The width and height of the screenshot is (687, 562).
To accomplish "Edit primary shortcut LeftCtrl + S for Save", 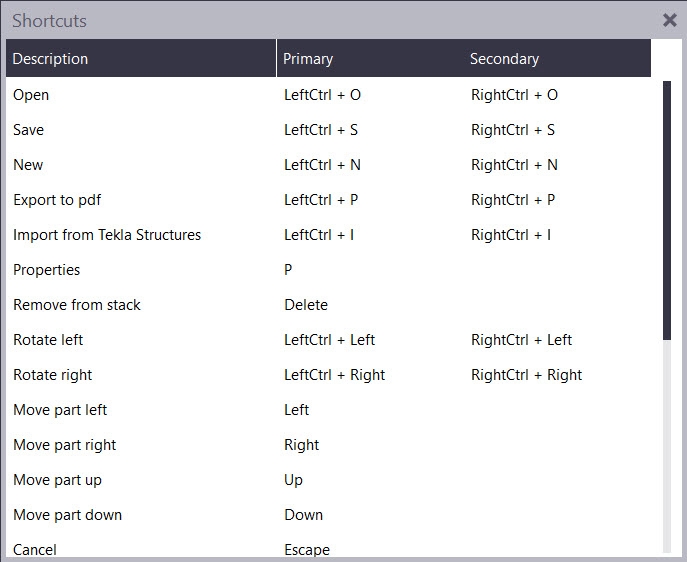I will 321,130.
